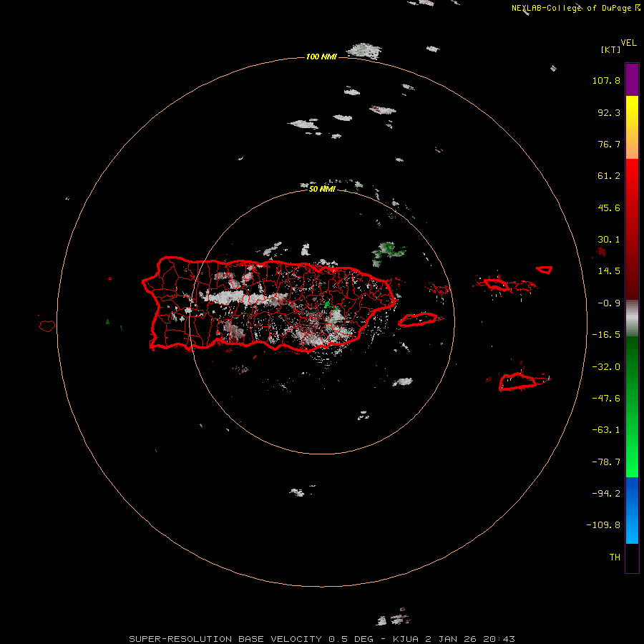Click the [KT] units label
The width and height of the screenshot is (644, 644).
(611, 49)
